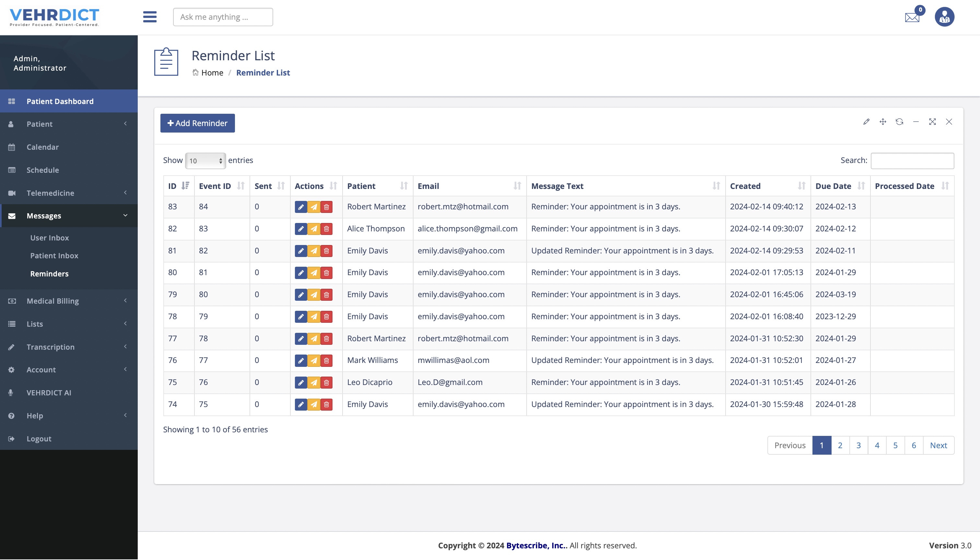The height and width of the screenshot is (560, 980).
Task: Click the panel edit pencil icon
Action: click(866, 122)
